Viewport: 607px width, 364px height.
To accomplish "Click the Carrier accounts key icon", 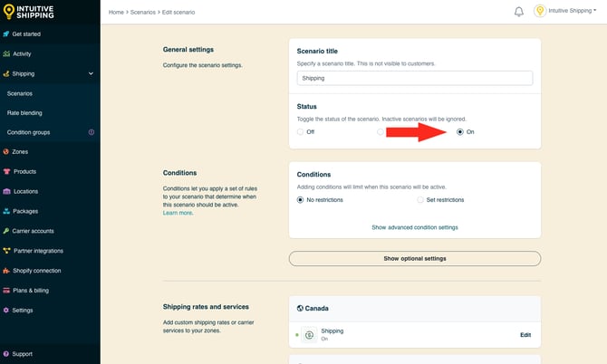I will (6, 231).
